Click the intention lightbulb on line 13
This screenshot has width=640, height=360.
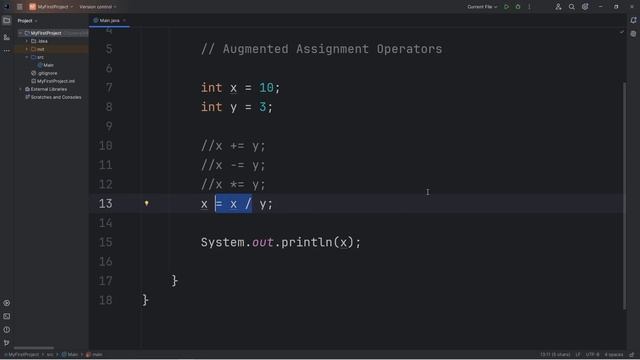tap(147, 203)
